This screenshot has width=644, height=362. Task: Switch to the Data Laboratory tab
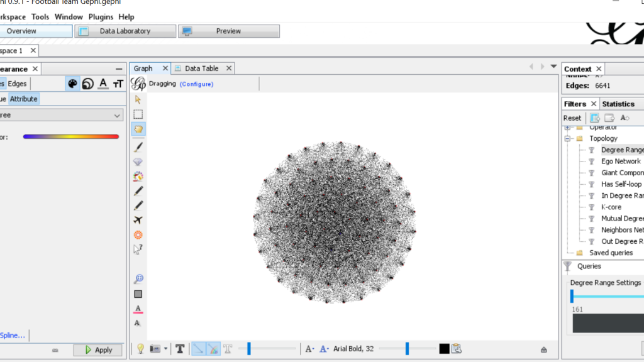coord(125,31)
